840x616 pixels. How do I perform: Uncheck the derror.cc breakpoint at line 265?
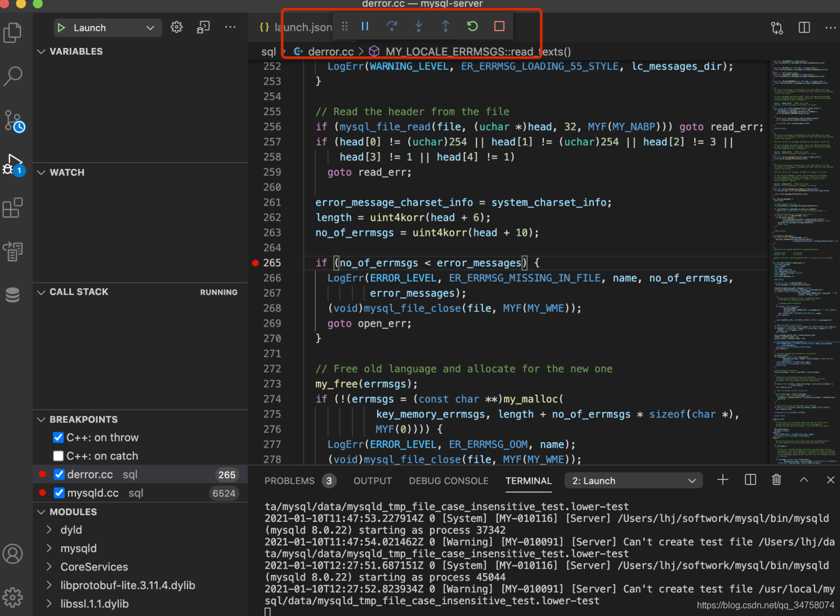click(x=59, y=475)
